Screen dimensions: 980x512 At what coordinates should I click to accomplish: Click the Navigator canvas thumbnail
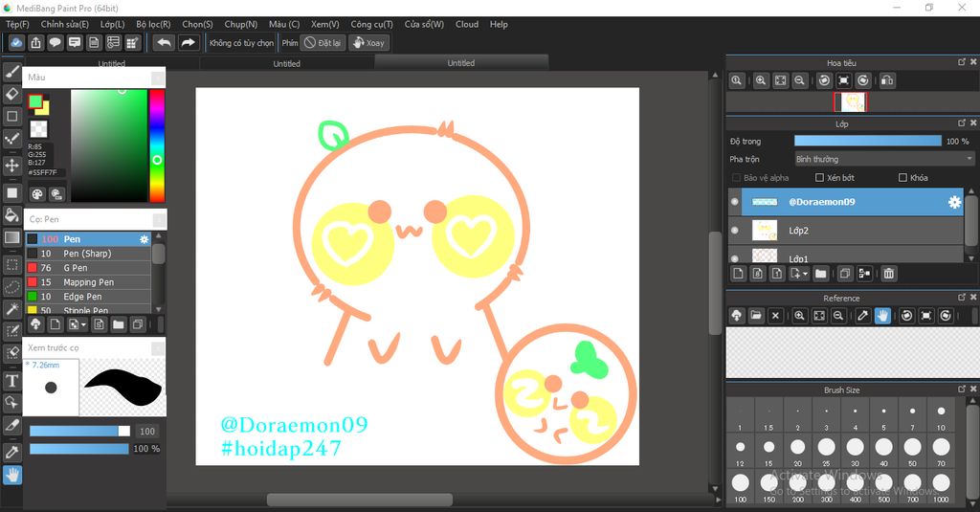851,101
